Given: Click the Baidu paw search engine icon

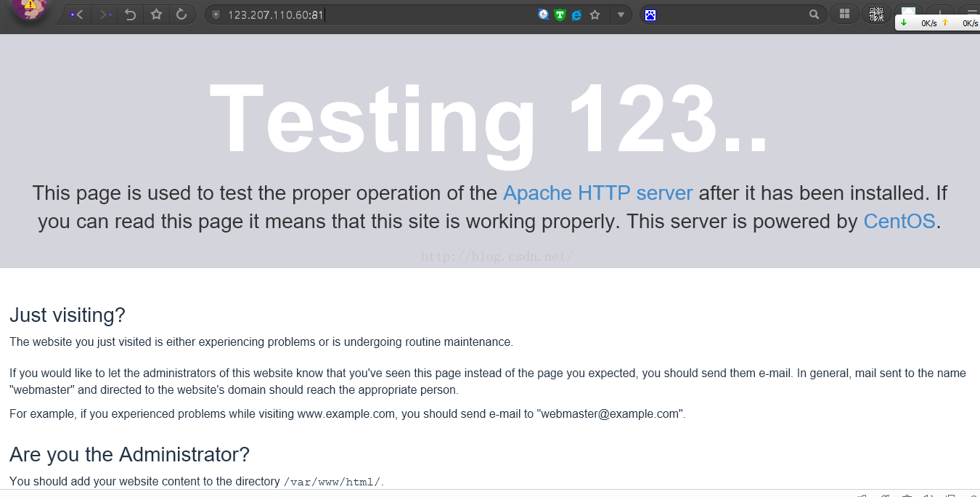Looking at the screenshot, I should pyautogui.click(x=650, y=15).
